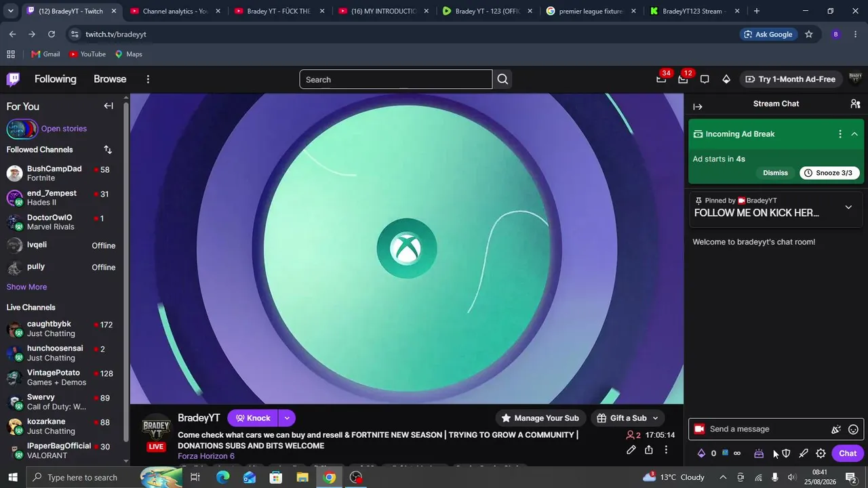Click red camera identity badge in chat box
This screenshot has width=868, height=488.
[699, 429]
